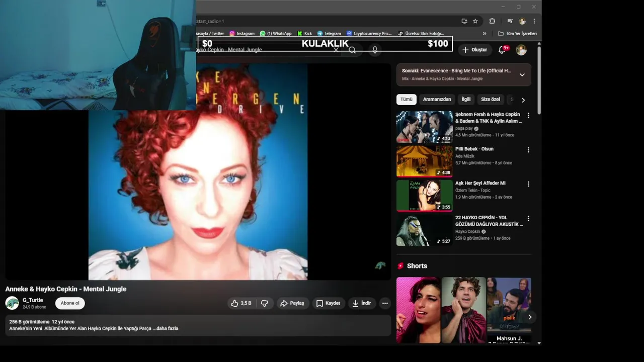Screen dimensions: 644x362
Task: Open the Chrome profile avatar in the toolbar
Action: (522, 21)
